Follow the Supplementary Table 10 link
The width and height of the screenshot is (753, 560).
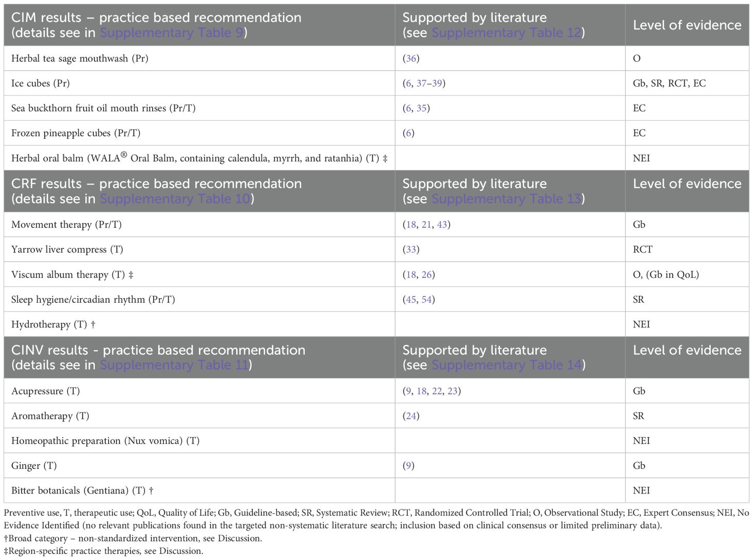(174, 199)
